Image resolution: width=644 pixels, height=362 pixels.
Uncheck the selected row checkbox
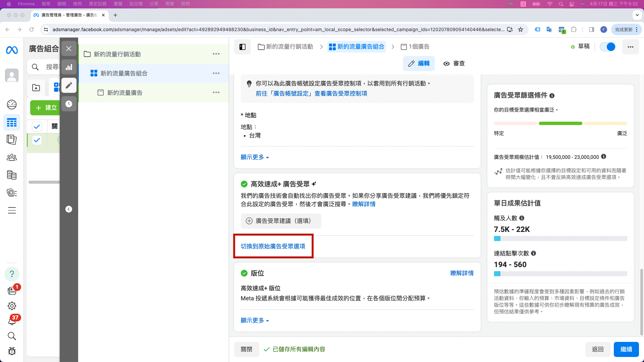point(37,140)
